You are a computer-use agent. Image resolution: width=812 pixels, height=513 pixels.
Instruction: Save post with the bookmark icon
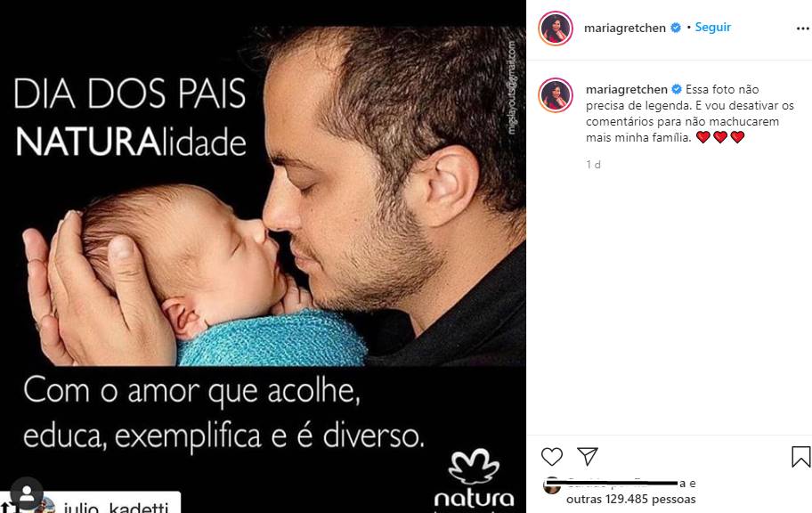[800, 457]
